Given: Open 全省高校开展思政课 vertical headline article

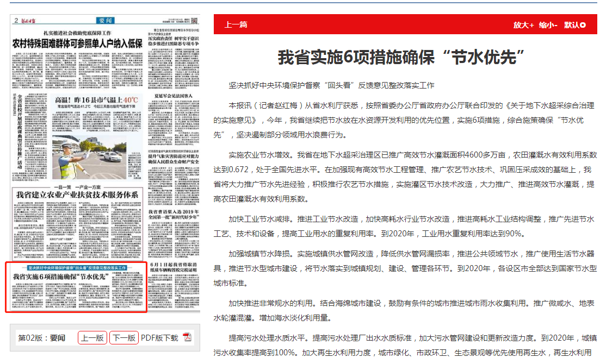Looking at the screenshot, I should coord(23,129).
